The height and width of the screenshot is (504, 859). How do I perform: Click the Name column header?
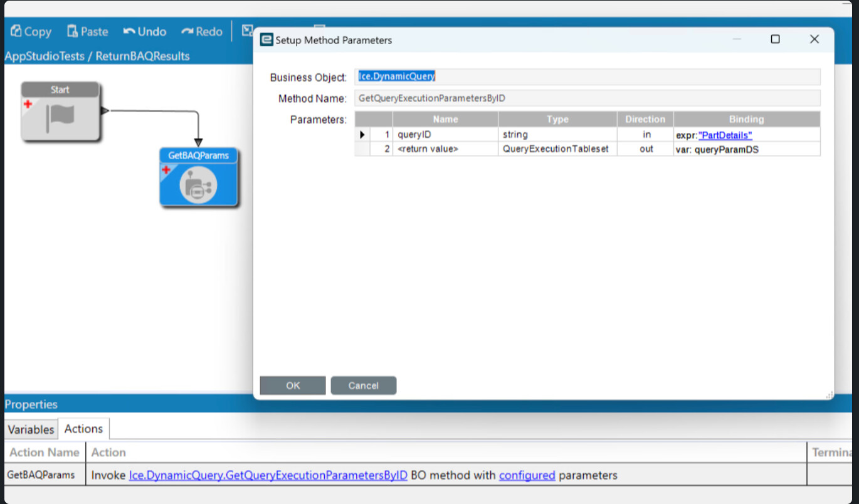point(445,119)
